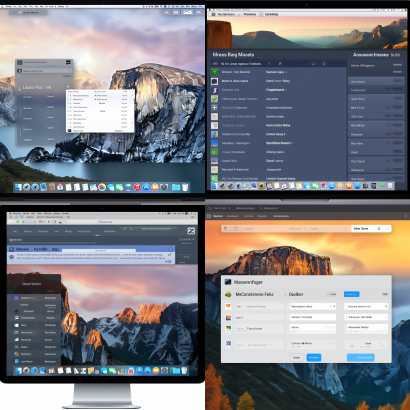Screen dimensions: 410x410
Task: Click small blue button beside outlined gray button
Action: tap(314, 357)
